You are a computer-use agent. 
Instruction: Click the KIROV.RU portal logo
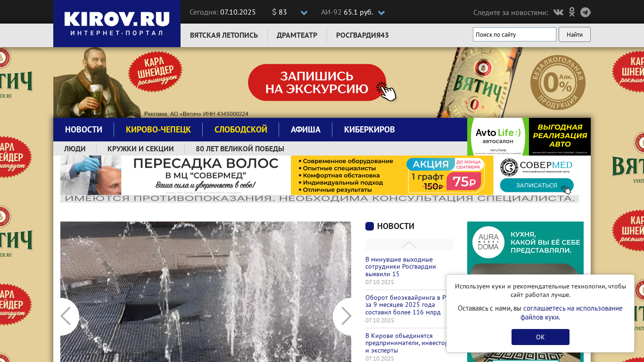pos(117,24)
